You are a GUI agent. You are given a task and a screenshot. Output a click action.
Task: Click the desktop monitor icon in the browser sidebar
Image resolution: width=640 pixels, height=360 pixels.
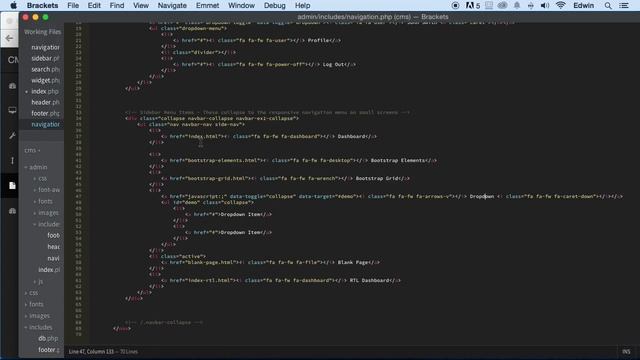click(12, 110)
